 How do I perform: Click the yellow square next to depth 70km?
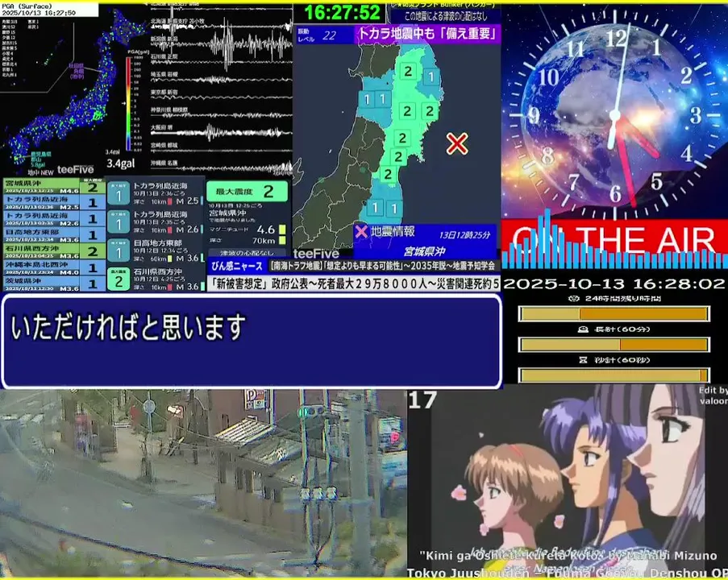(x=282, y=240)
